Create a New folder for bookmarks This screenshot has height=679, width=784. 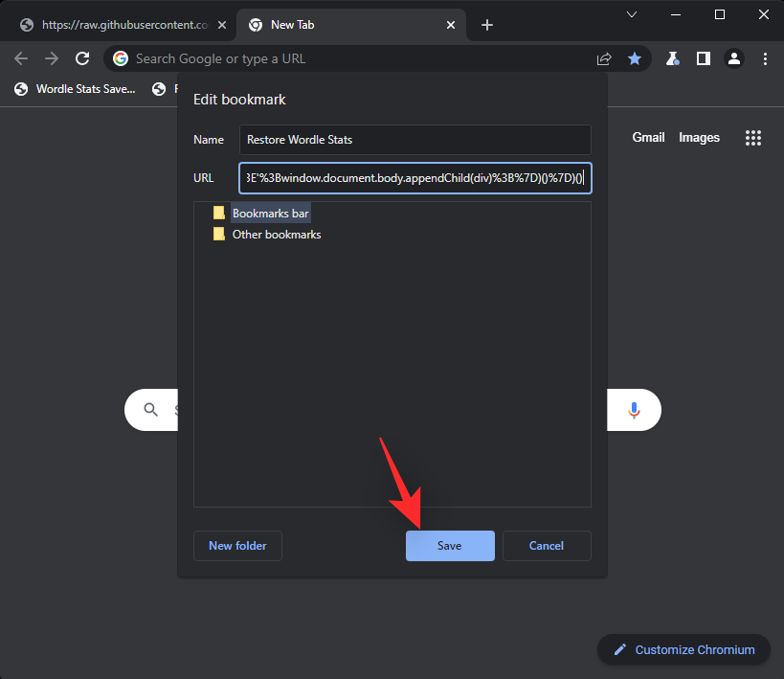click(x=237, y=546)
